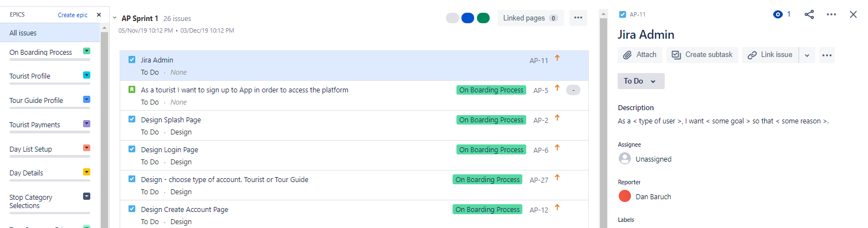
Task: Open the tourist sign up story issue
Action: [x=244, y=90]
